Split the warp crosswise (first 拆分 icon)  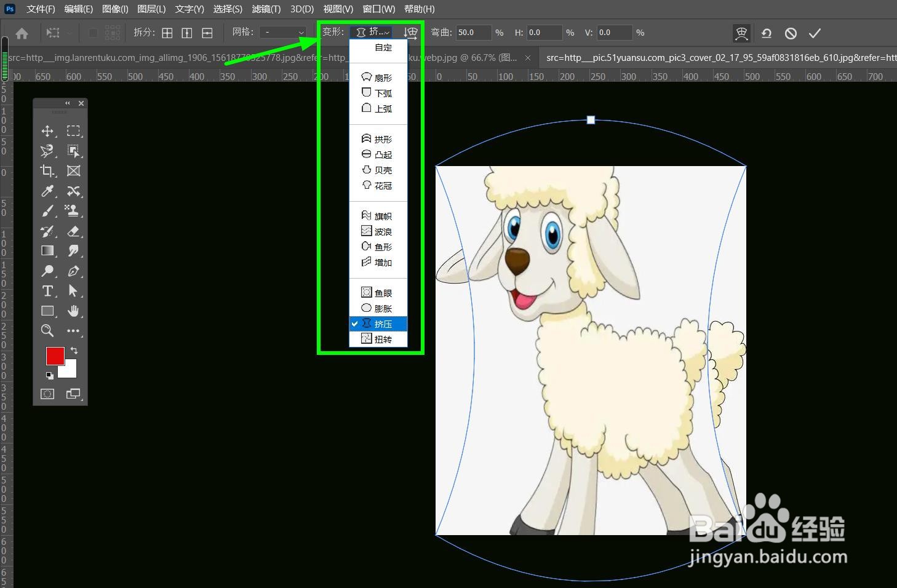click(x=167, y=33)
